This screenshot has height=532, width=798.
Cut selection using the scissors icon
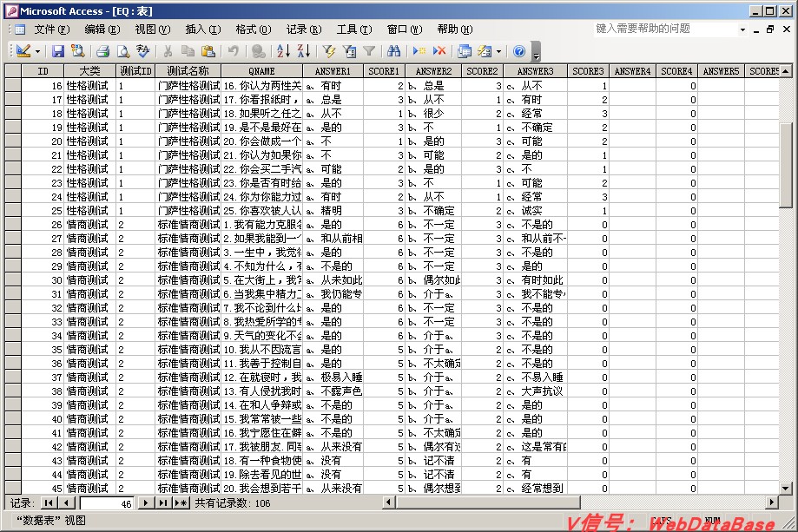point(168,51)
